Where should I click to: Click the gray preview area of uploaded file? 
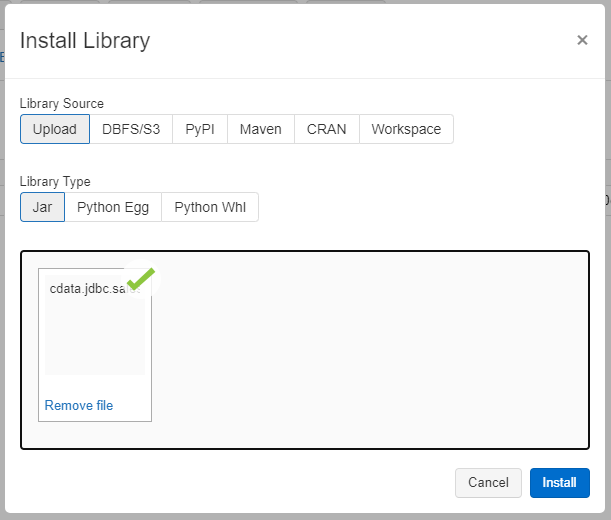pos(95,340)
